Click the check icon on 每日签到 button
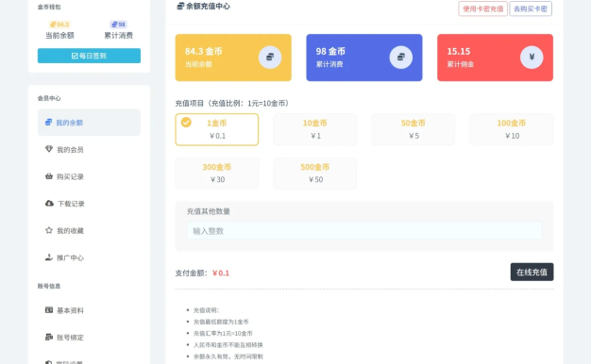 pyautogui.click(x=75, y=56)
